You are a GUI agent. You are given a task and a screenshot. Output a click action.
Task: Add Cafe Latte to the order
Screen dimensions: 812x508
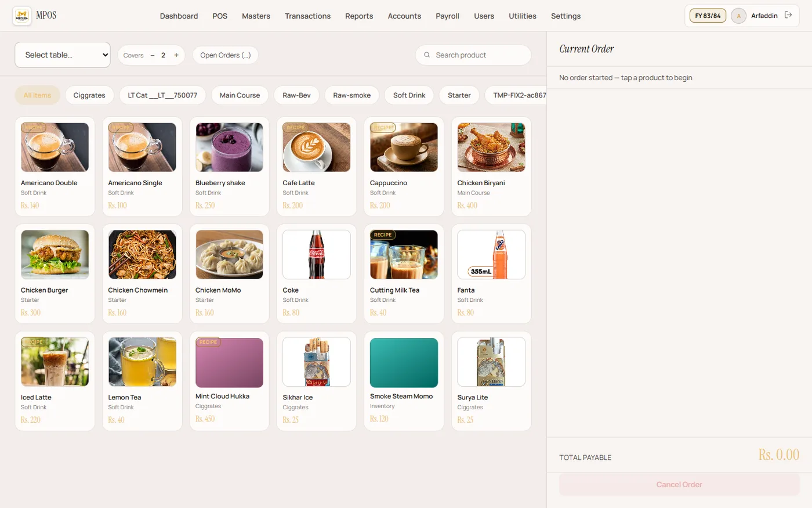point(317,167)
